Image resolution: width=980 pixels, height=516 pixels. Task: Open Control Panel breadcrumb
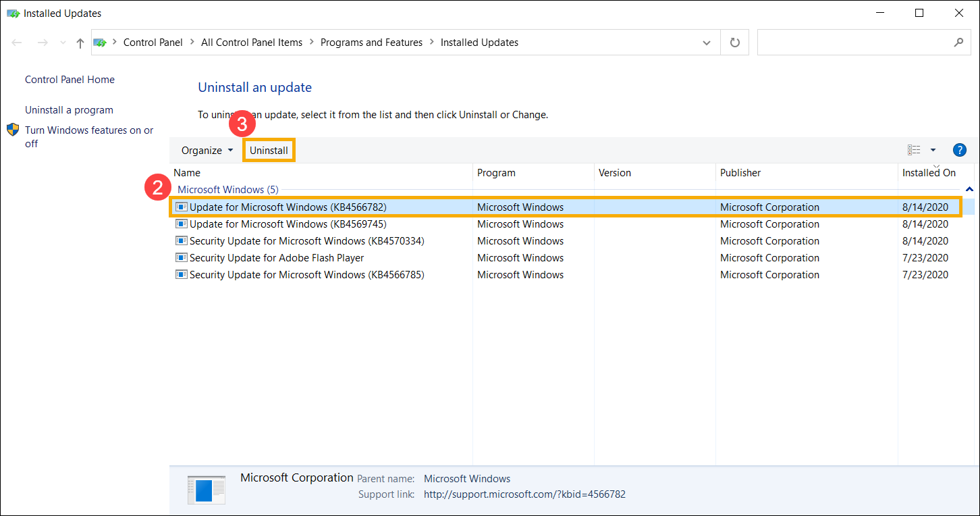coord(153,43)
